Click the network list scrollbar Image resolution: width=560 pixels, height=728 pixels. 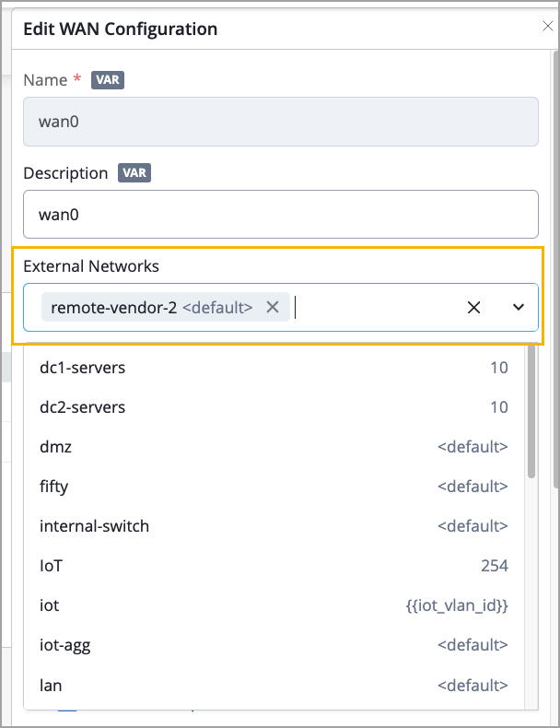531,415
